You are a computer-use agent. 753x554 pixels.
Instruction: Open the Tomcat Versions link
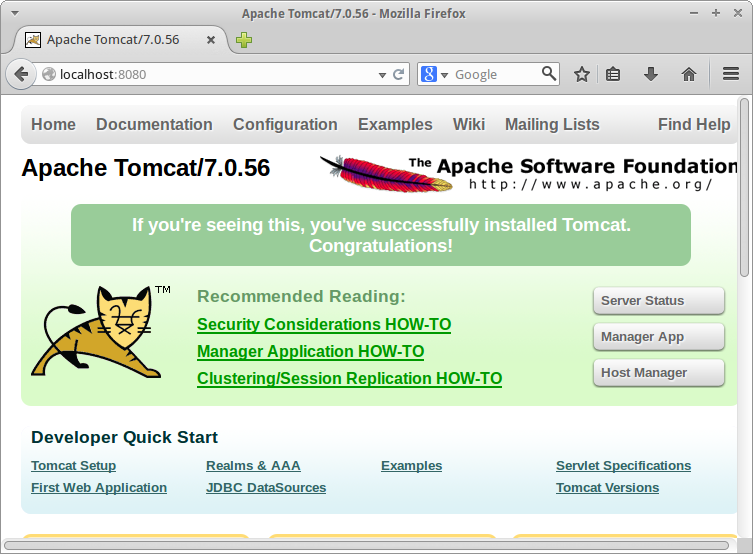(x=607, y=488)
